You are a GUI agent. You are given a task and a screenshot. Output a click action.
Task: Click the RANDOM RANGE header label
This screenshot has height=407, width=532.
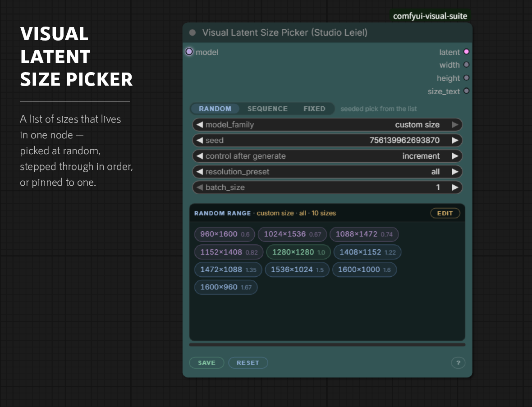pyautogui.click(x=222, y=213)
